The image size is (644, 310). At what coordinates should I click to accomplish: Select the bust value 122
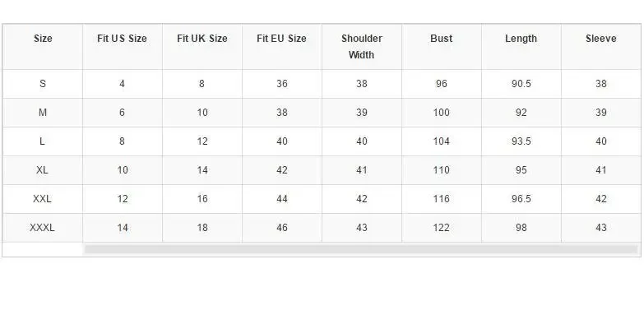coord(441,228)
